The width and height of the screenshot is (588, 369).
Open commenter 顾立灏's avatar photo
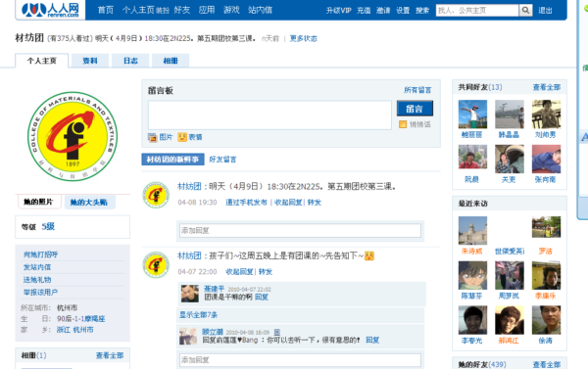[188, 336]
